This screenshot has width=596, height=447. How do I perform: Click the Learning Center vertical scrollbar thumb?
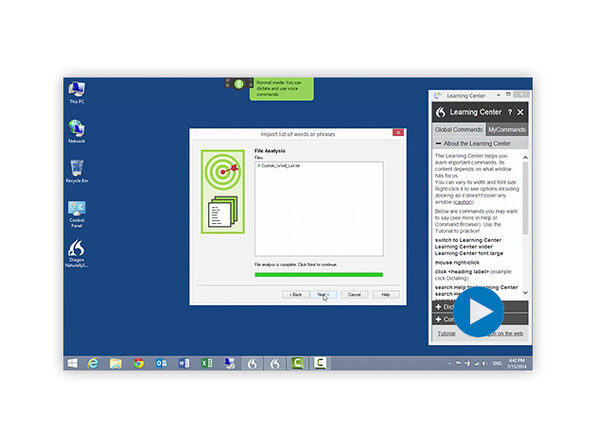(x=525, y=198)
